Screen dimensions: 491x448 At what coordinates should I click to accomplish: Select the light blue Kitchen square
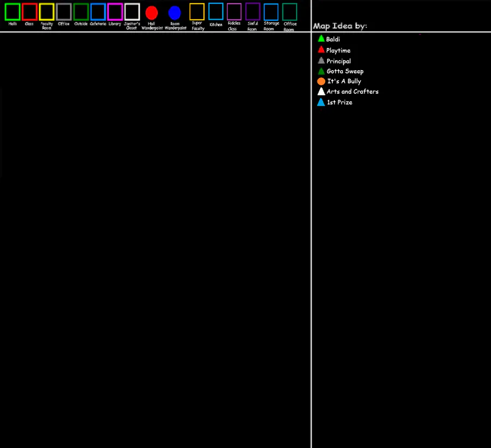pyautogui.click(x=215, y=11)
